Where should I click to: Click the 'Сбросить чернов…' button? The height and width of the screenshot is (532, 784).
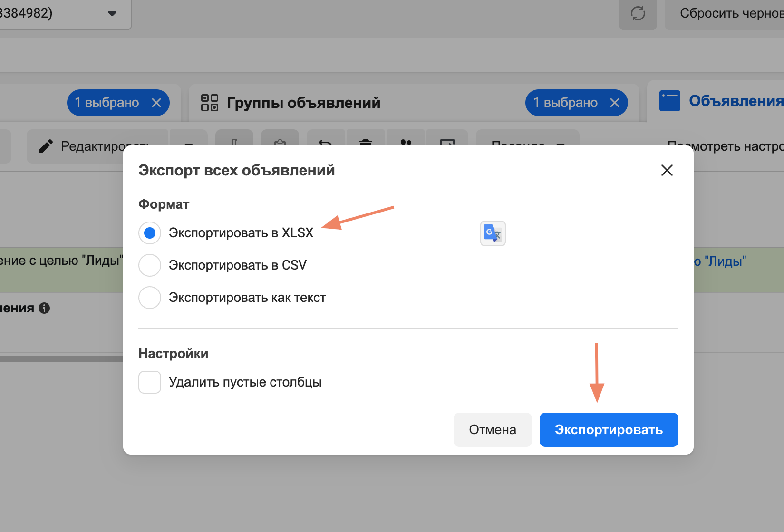tap(724, 13)
